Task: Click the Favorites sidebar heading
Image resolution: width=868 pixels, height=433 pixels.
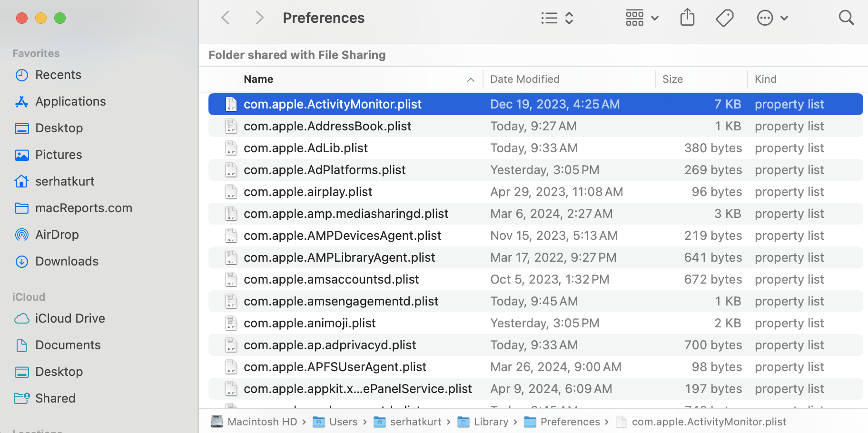Action: pyautogui.click(x=36, y=53)
